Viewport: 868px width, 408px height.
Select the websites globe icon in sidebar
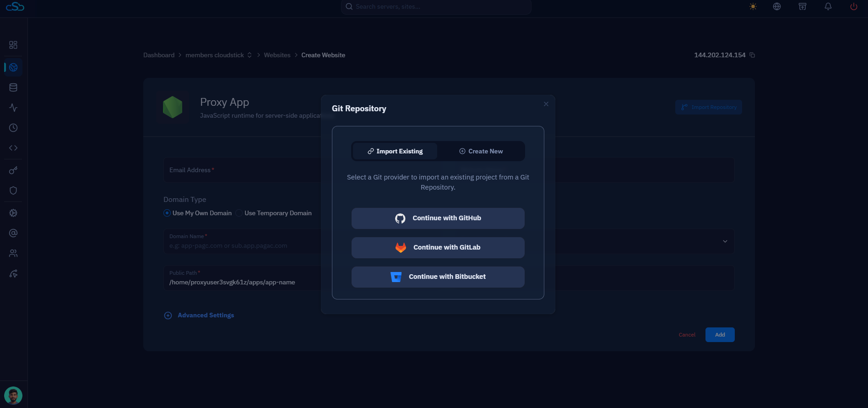pos(13,67)
